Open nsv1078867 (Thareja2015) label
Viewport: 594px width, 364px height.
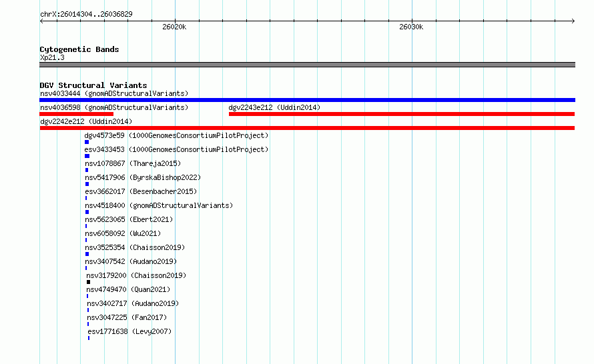click(x=133, y=163)
